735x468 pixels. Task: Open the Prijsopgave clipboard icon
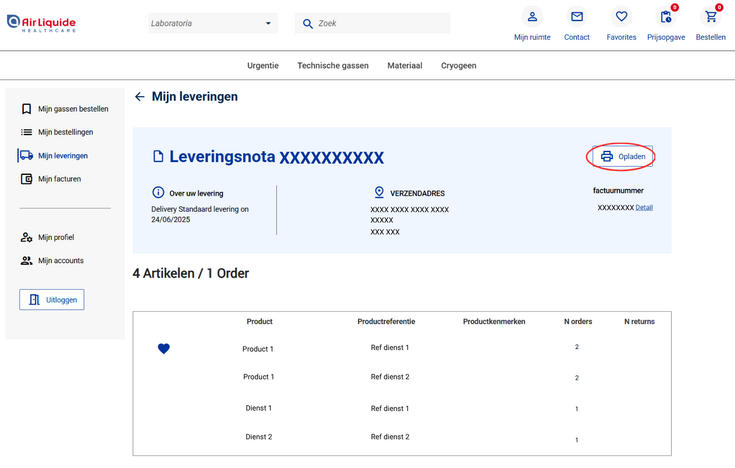pos(666,17)
